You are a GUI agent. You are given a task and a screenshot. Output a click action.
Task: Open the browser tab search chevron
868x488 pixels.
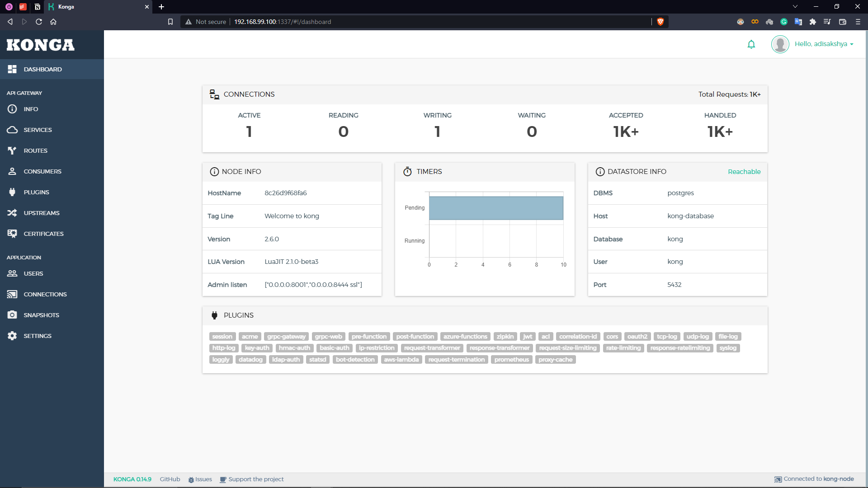click(x=795, y=6)
